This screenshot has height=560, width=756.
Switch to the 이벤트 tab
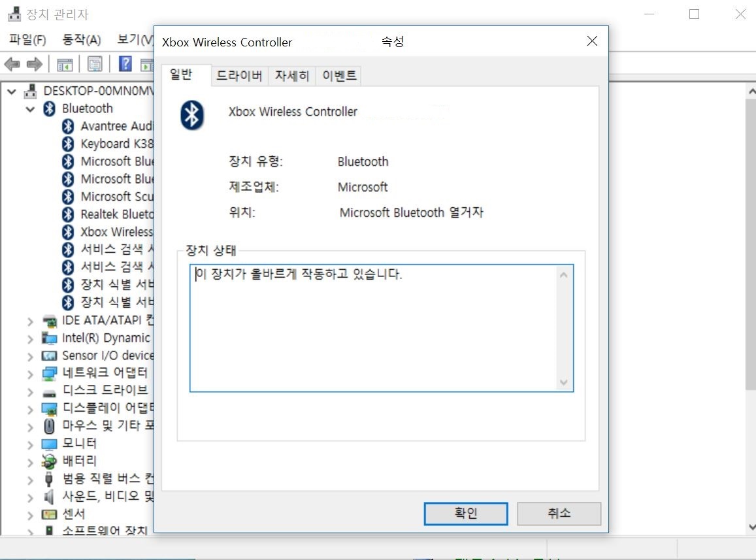[x=339, y=76]
